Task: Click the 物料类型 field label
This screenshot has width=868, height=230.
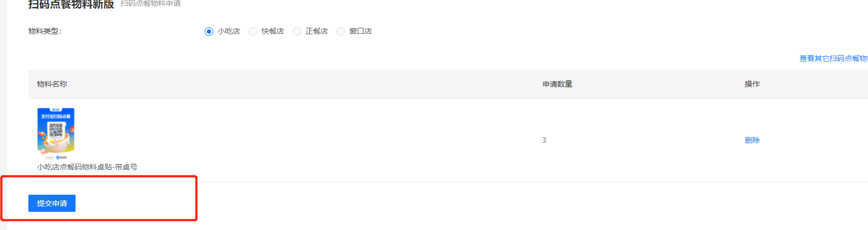Action: tap(45, 32)
